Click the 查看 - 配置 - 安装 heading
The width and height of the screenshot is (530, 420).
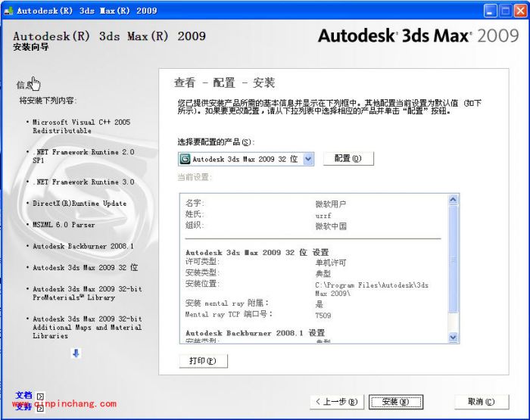(x=224, y=82)
